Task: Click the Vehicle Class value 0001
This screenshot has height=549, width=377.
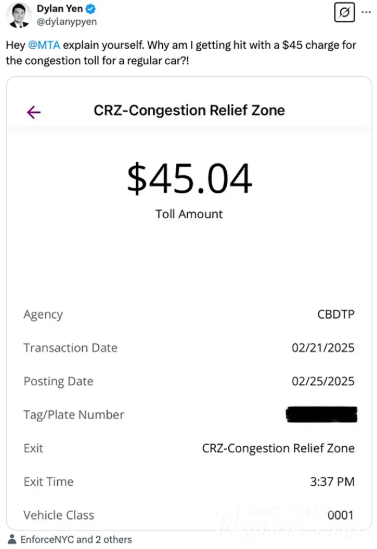Action: [x=340, y=515]
